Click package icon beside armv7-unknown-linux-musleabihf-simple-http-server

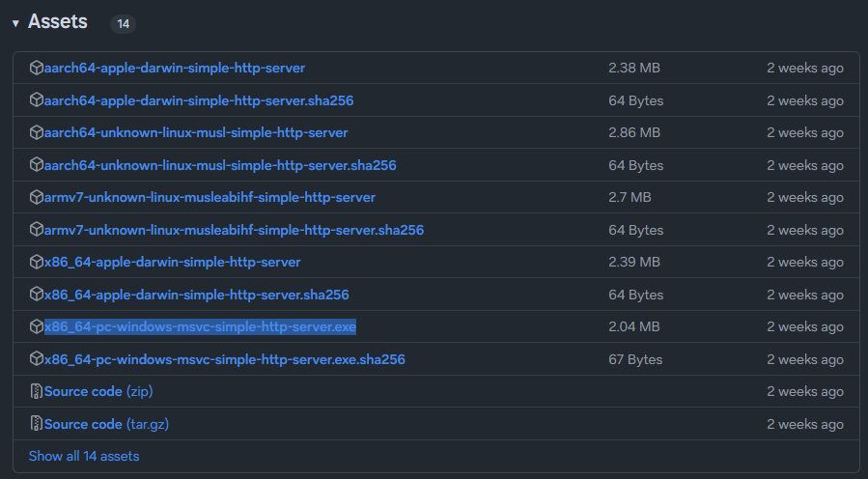pyautogui.click(x=37, y=198)
